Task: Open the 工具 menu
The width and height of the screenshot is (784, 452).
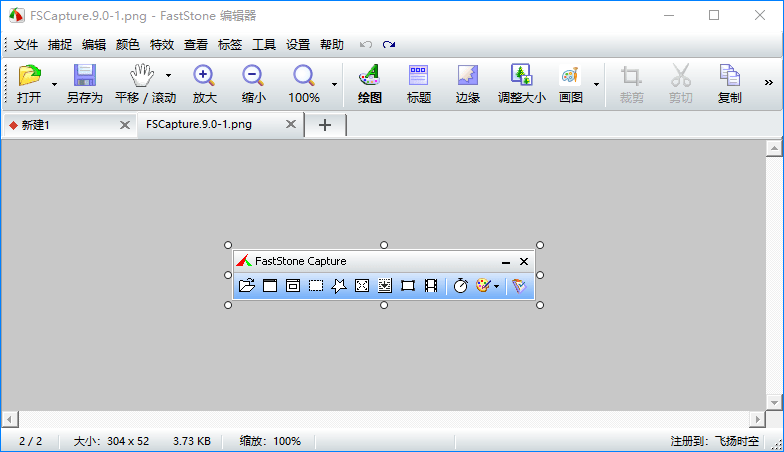Action: point(264,44)
